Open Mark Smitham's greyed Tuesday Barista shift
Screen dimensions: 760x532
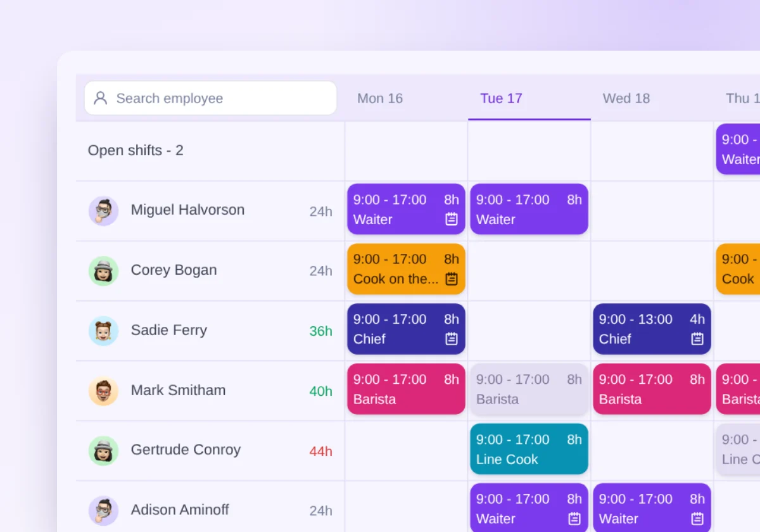tap(529, 389)
